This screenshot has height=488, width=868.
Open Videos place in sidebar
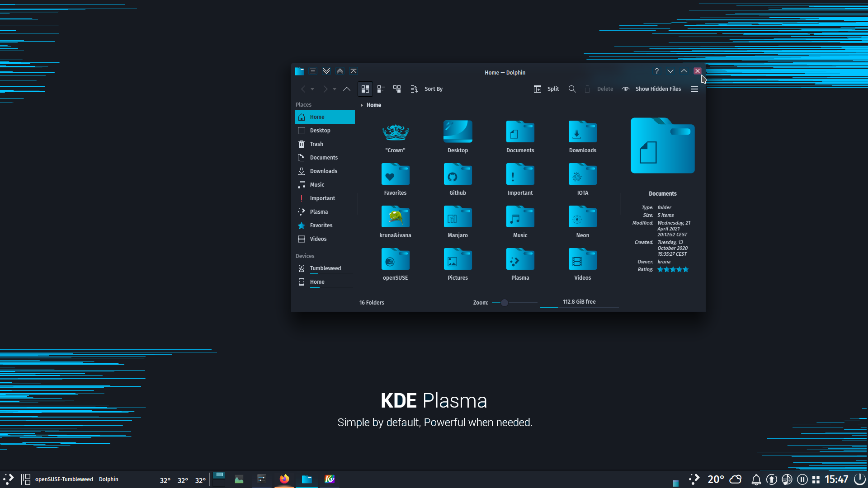pos(325,239)
